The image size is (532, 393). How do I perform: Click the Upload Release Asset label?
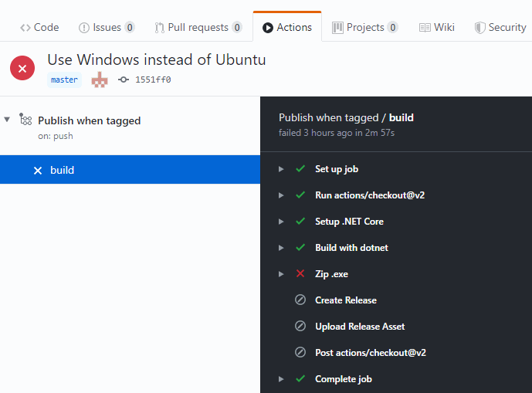[x=360, y=327]
